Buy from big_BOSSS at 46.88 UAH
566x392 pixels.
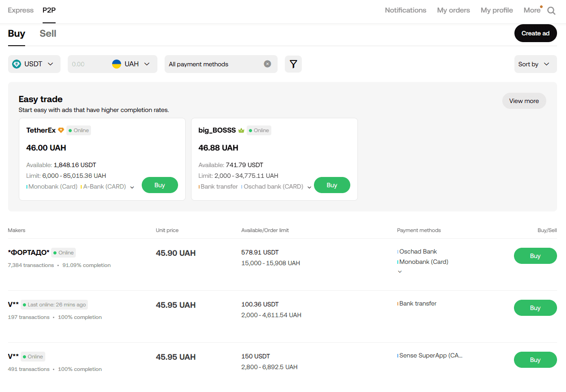[x=332, y=185]
